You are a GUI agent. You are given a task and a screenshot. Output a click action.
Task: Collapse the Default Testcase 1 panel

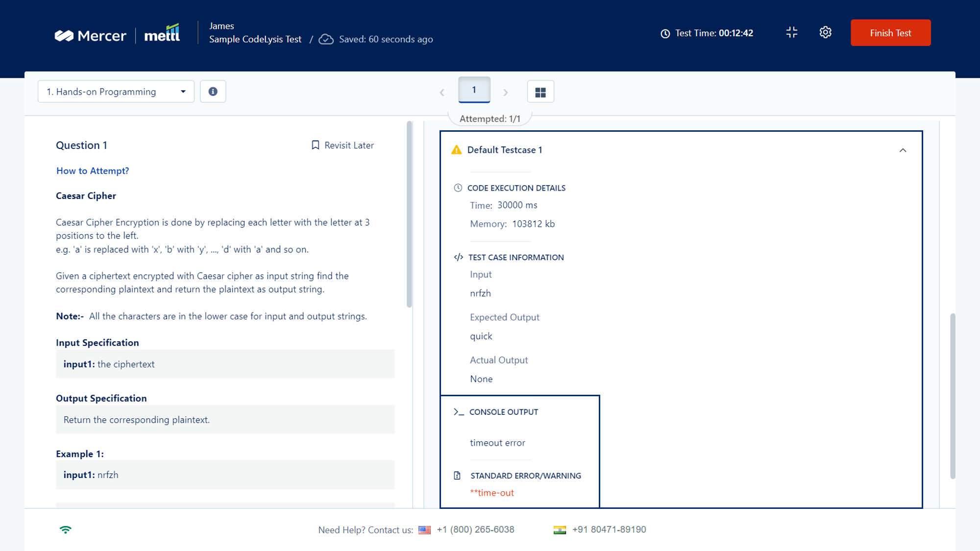pos(903,150)
